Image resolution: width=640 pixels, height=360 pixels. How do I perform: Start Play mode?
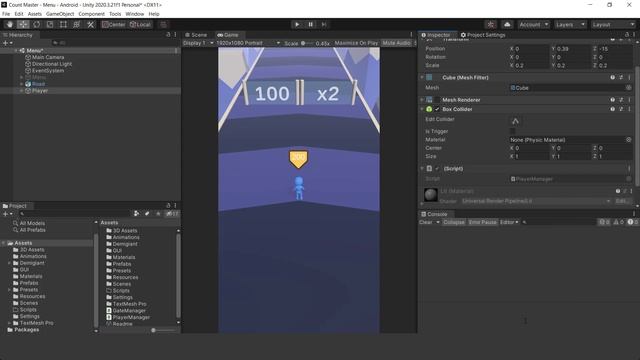pos(297,24)
